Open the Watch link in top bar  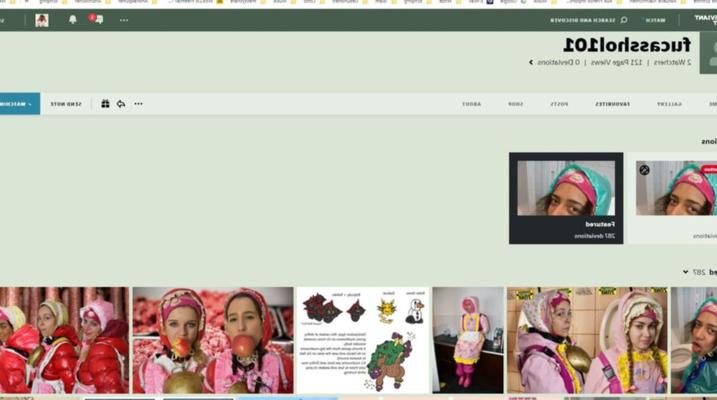tap(657, 20)
